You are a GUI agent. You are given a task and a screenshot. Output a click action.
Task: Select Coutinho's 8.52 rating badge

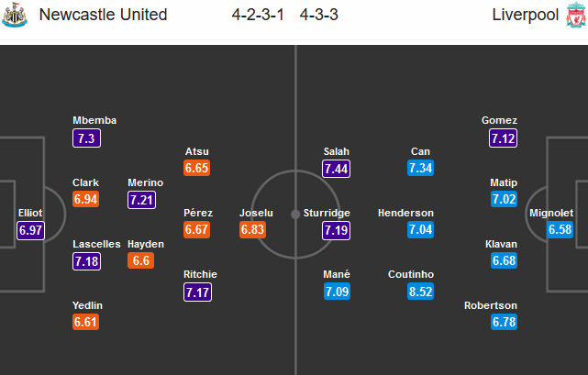pos(420,292)
